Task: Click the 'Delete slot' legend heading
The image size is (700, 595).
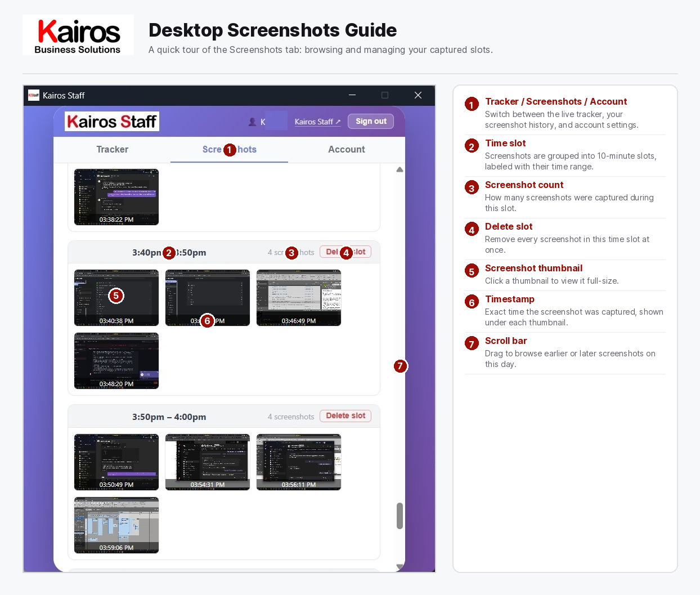Action: [509, 226]
